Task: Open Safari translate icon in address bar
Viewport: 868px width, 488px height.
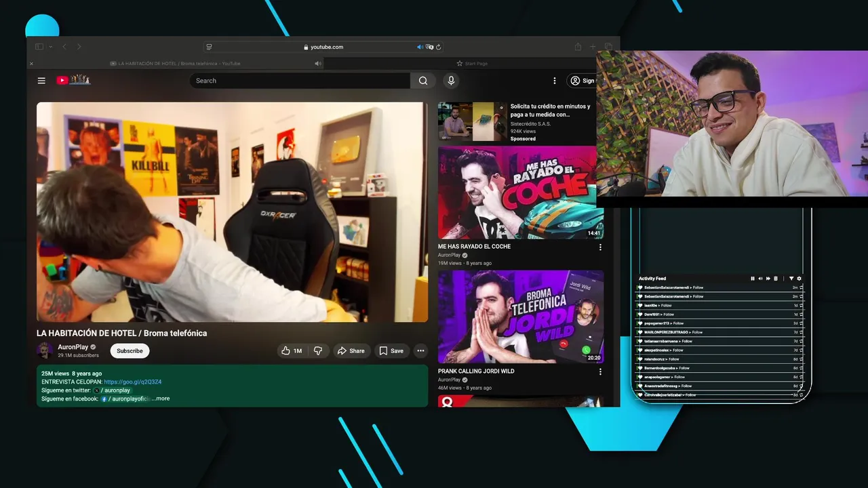Action: (429, 47)
